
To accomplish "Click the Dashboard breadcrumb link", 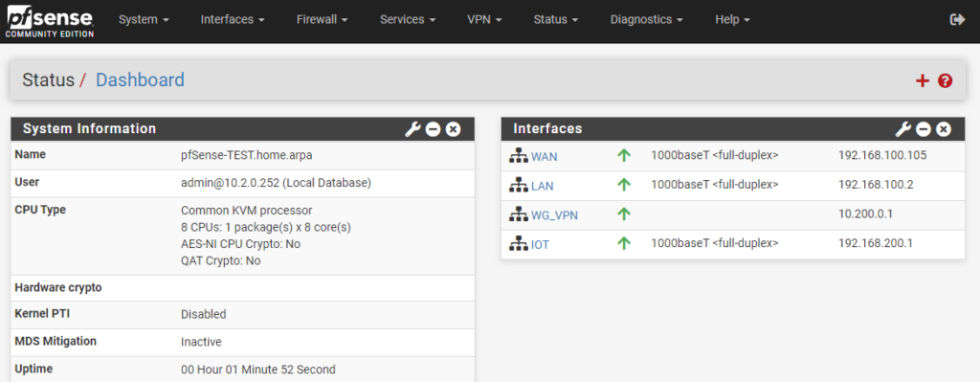I will pyautogui.click(x=140, y=80).
